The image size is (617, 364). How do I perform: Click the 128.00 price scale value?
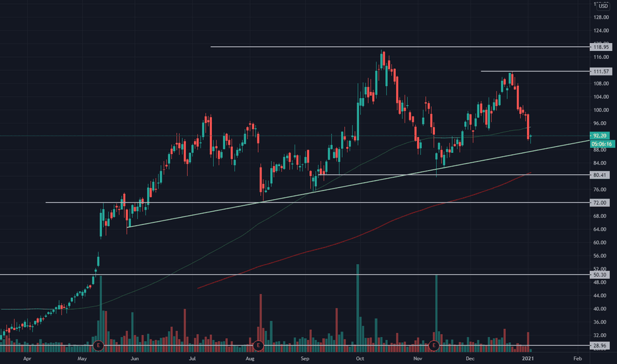tap(601, 17)
